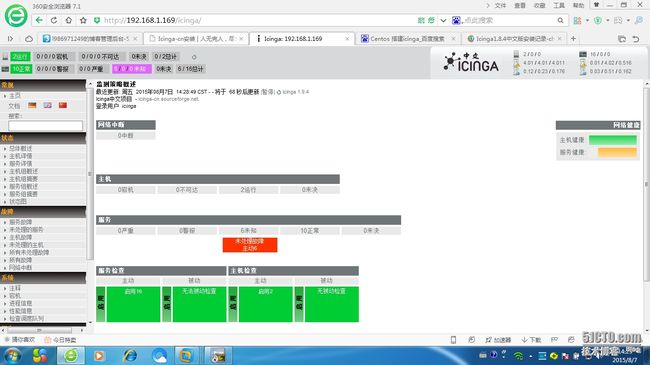Toggle browser sidebar icon left of tabs

(10, 39)
